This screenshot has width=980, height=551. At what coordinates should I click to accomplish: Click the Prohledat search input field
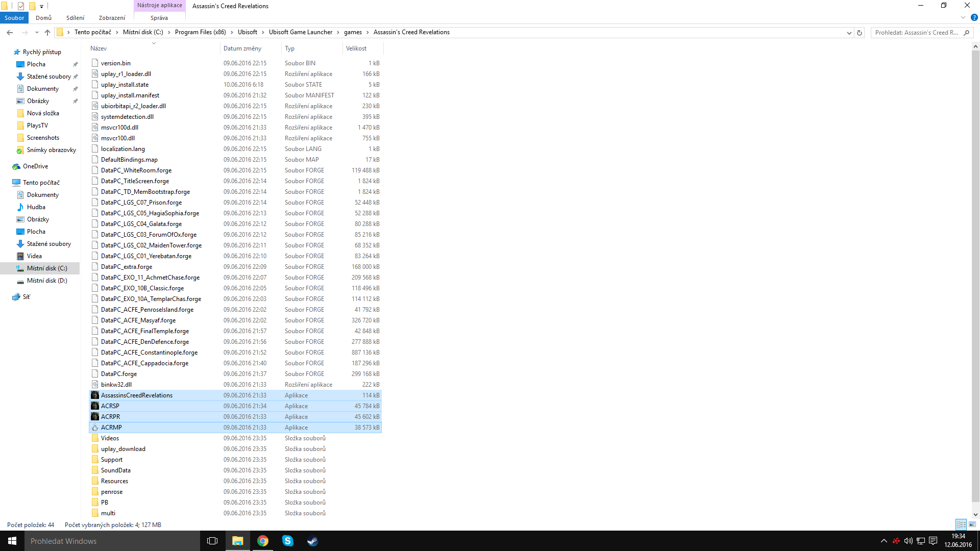(x=916, y=33)
